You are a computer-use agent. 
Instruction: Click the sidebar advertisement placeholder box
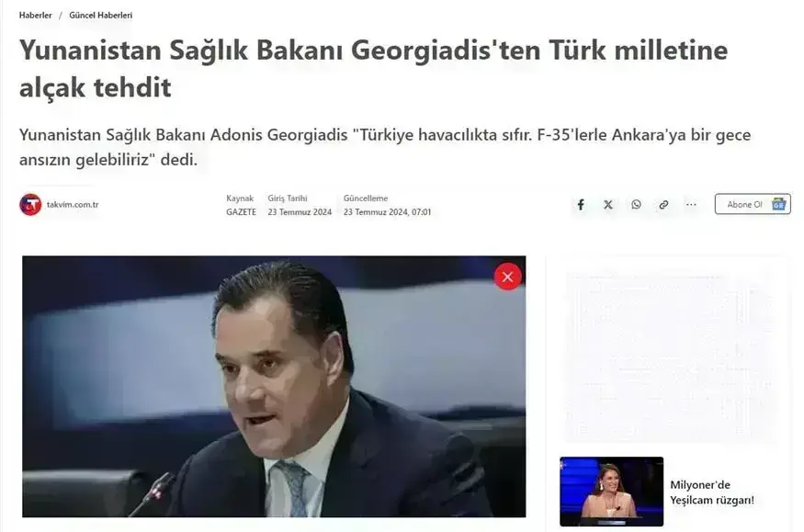click(669, 357)
